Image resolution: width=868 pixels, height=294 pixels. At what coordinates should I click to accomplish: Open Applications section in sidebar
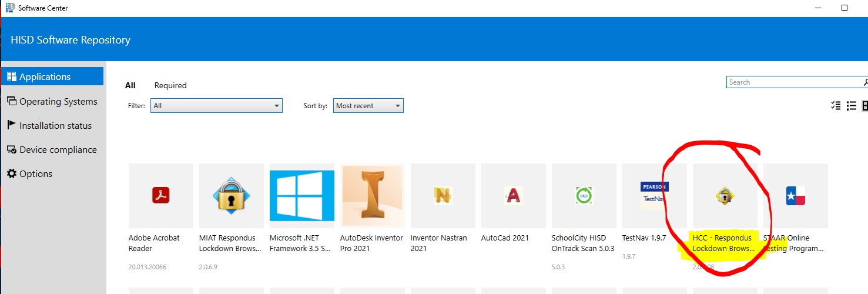[x=52, y=76]
